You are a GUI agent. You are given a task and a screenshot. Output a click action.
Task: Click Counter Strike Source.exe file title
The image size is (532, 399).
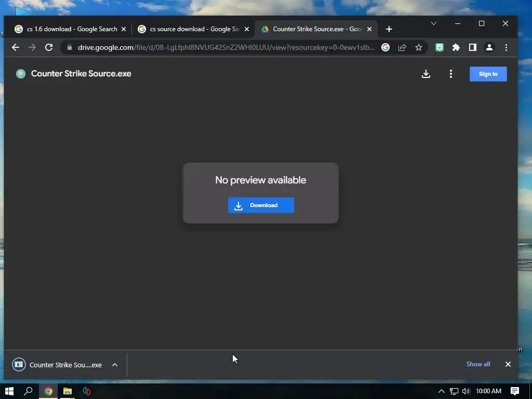click(x=81, y=74)
